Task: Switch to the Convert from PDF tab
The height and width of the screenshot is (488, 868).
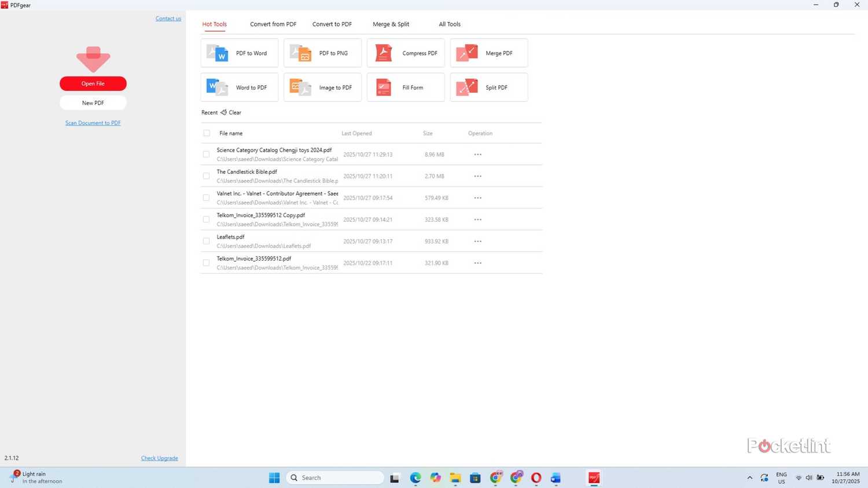Action: pyautogui.click(x=273, y=24)
